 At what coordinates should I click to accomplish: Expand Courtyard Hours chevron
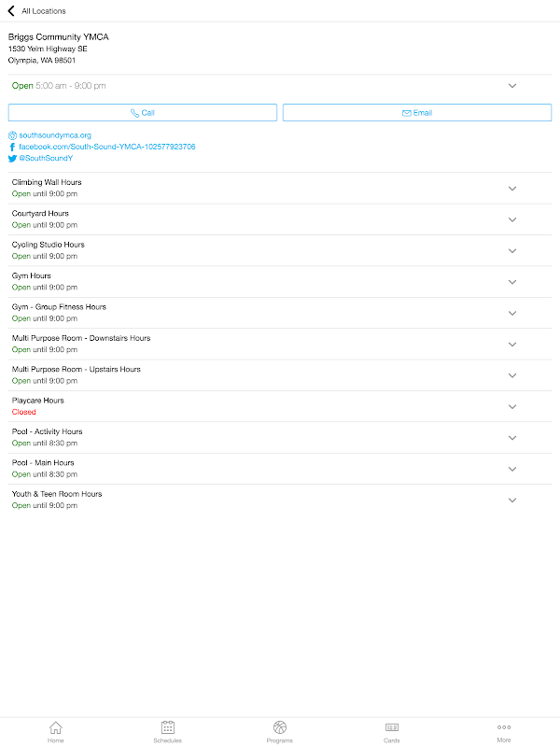(512, 219)
